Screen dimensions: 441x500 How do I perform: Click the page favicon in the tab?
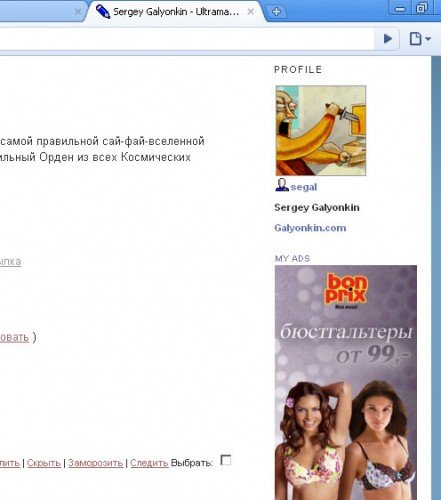tap(103, 12)
